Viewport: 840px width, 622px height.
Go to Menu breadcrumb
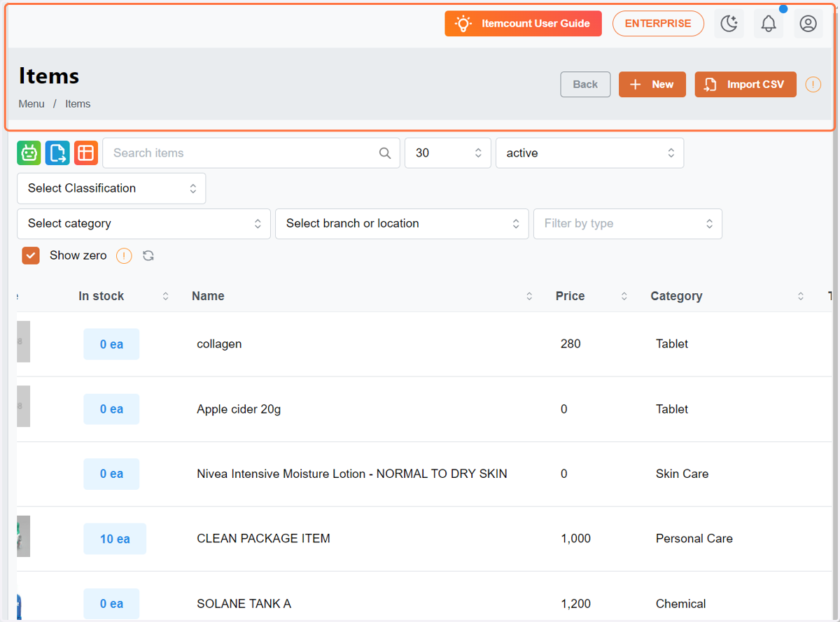[31, 104]
